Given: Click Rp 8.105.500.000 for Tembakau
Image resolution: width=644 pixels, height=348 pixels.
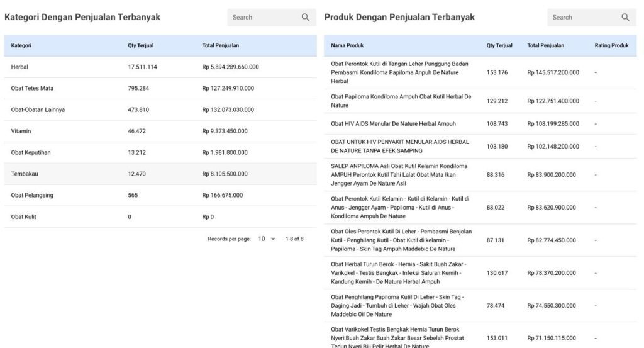Looking at the screenshot, I should pos(225,174).
